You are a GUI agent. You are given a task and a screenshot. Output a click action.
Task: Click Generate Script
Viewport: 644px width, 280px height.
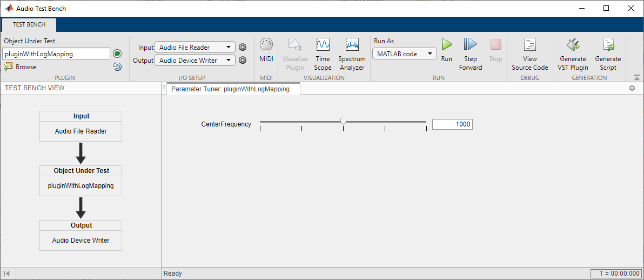click(x=608, y=55)
